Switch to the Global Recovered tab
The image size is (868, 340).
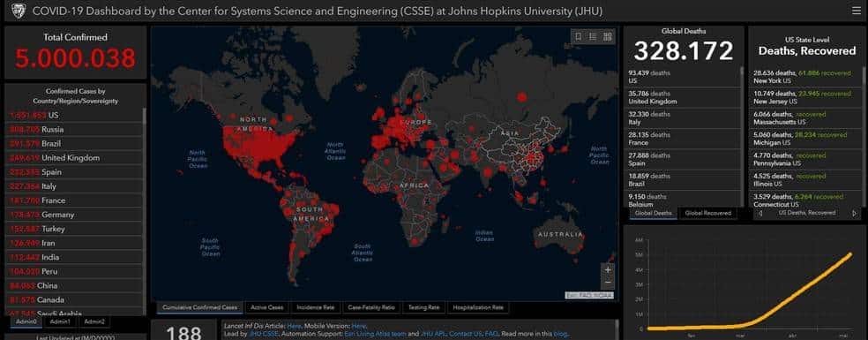[x=708, y=213]
